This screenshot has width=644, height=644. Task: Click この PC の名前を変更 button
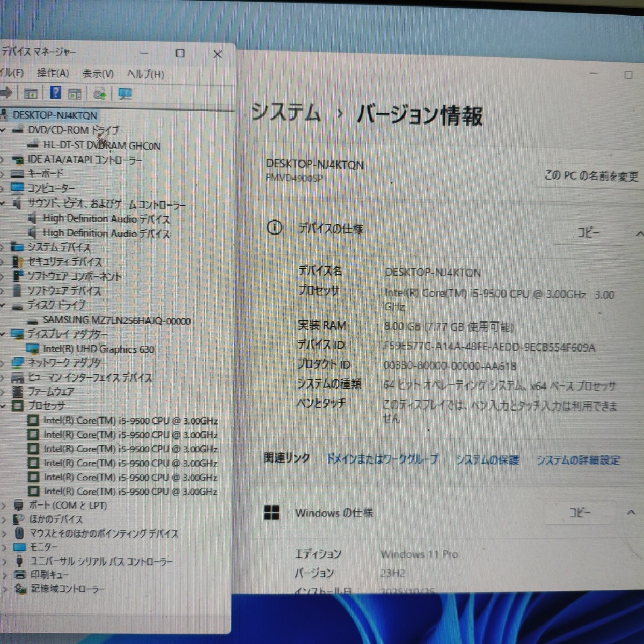[591, 176]
